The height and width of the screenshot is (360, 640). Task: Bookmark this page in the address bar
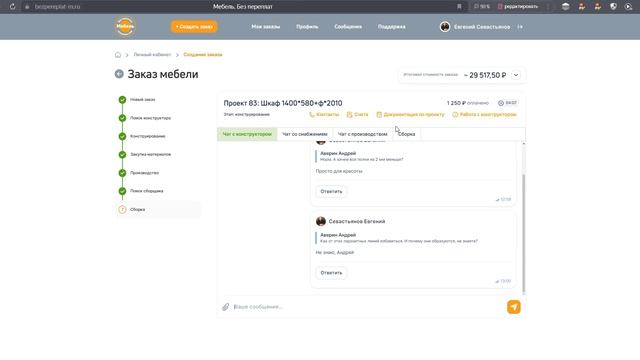point(459,7)
